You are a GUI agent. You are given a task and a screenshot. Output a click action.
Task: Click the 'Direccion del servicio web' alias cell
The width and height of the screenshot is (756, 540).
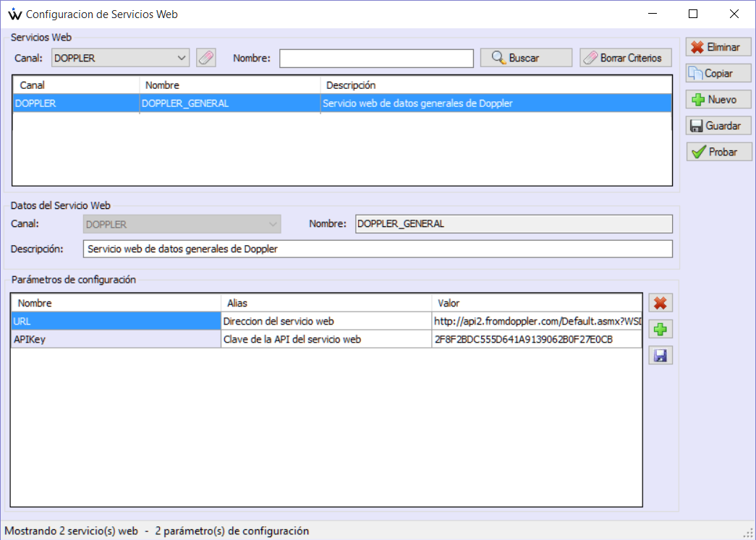pyautogui.click(x=326, y=321)
